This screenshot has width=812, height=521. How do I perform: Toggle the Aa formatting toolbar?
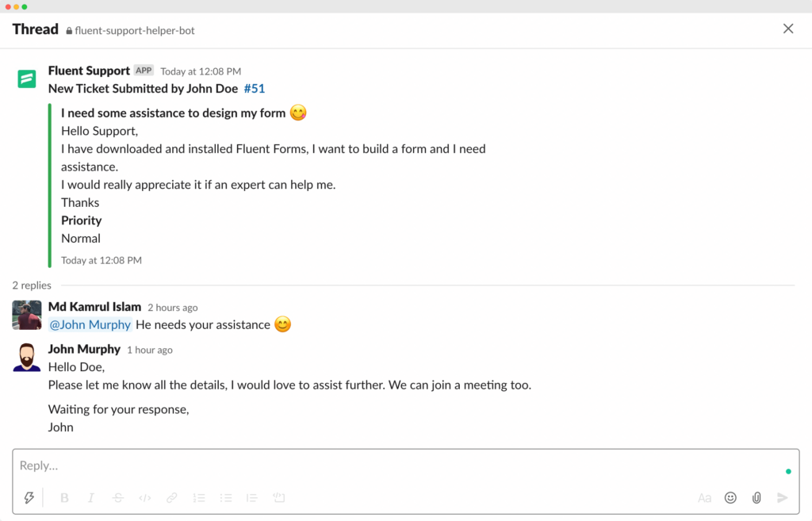pos(704,498)
